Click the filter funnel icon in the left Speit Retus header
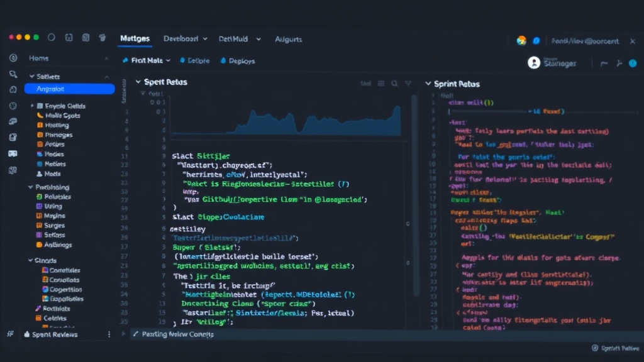The width and height of the screenshot is (644, 362). (x=408, y=84)
